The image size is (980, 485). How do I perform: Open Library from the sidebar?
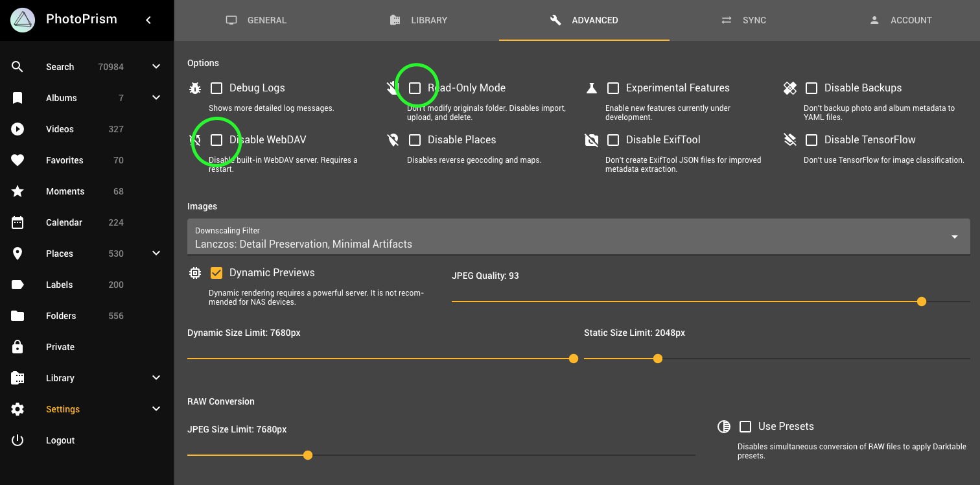click(x=60, y=378)
